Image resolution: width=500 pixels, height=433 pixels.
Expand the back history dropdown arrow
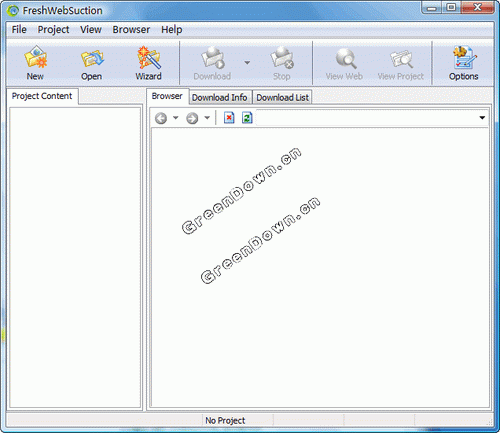176,118
